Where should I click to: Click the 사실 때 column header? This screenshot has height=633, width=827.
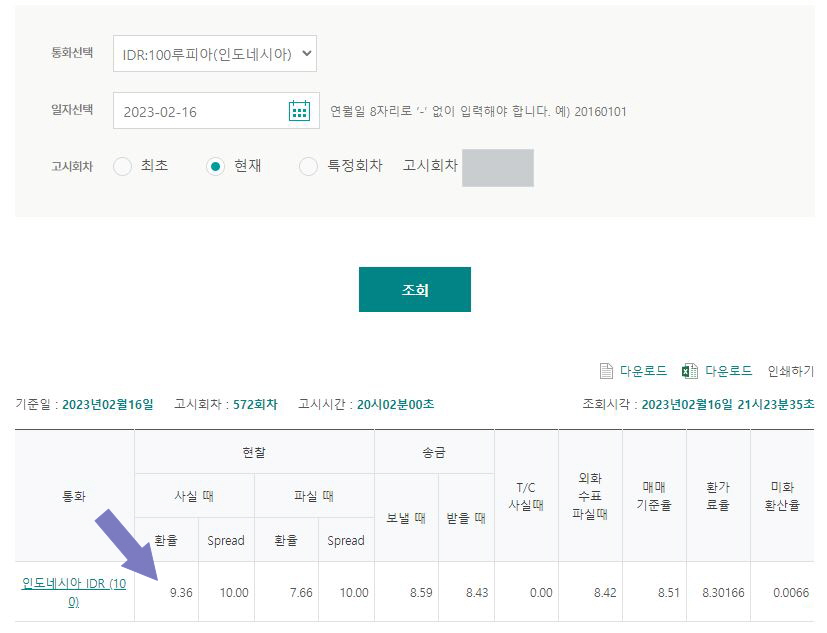(x=194, y=496)
